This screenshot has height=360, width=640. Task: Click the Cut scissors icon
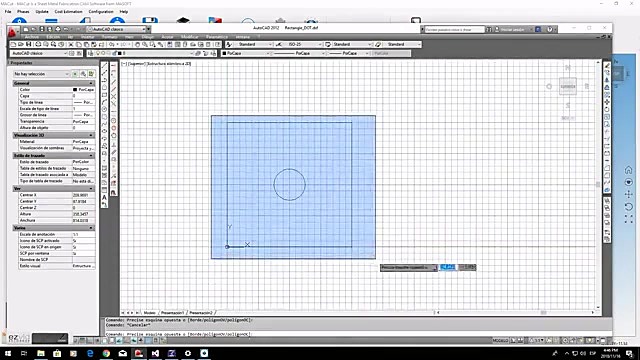(71, 44)
